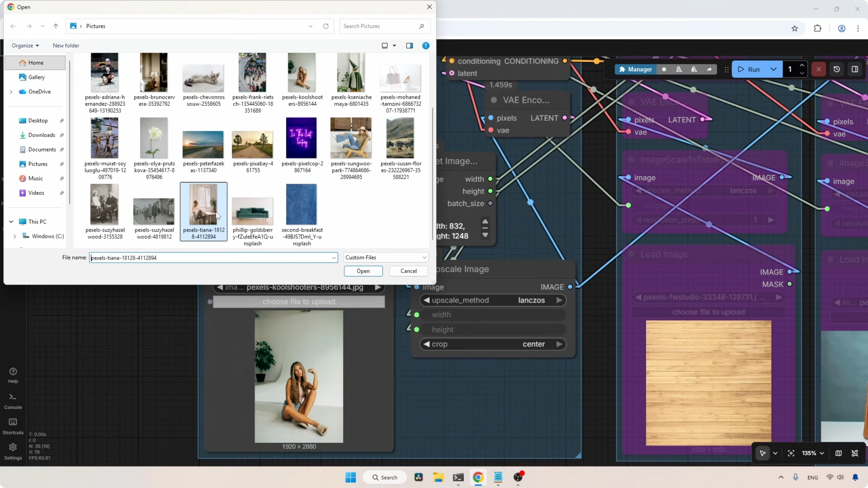Click the queue history icon

pyautogui.click(x=837, y=69)
